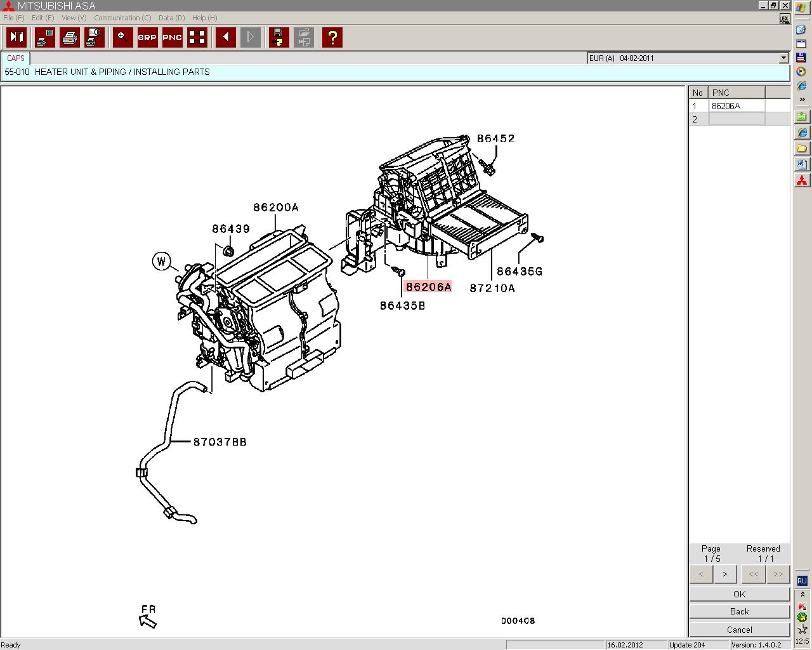
Task: Open the File (F) menu
Action: coord(13,18)
